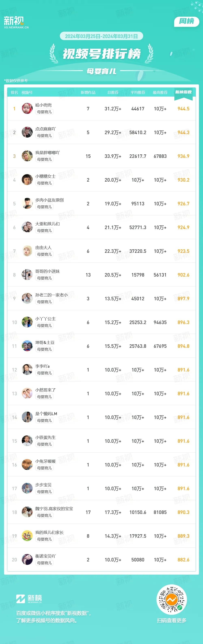
Task: Click the 母婴育儿 tag under 大雯和孩儿们
Action: [44, 230]
